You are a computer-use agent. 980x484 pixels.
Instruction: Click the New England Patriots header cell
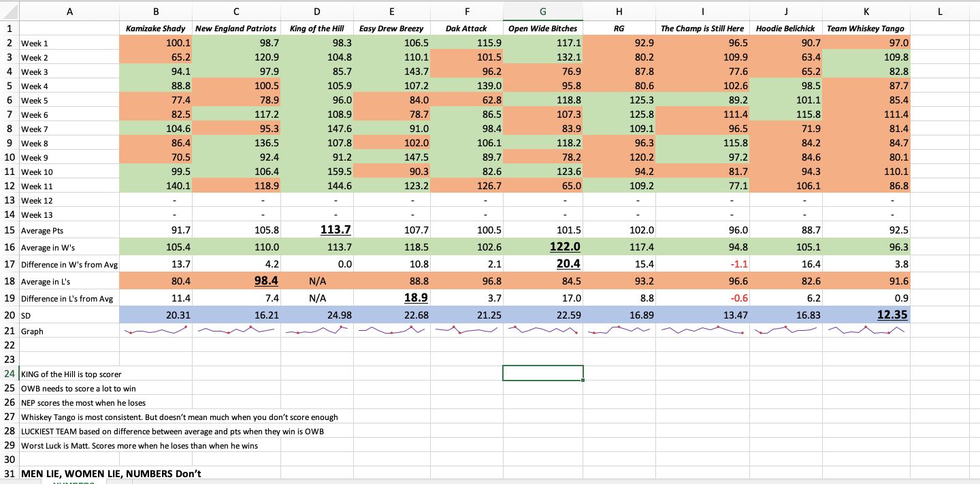(x=235, y=29)
